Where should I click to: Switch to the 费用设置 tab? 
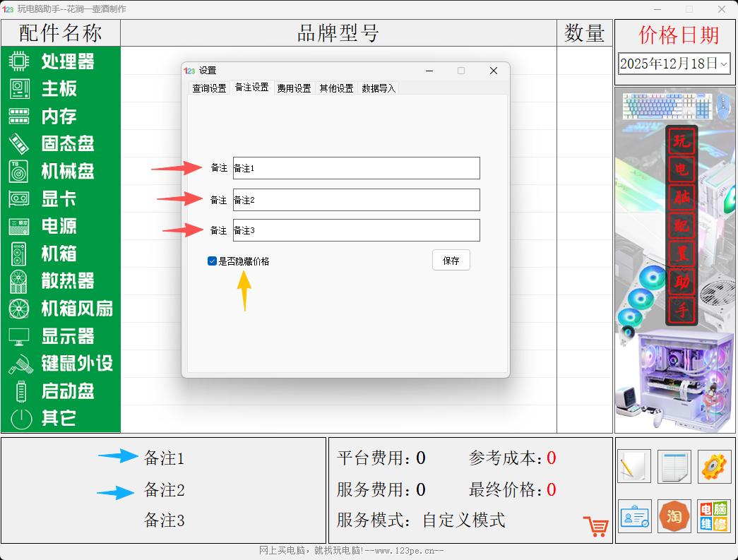[x=293, y=88]
